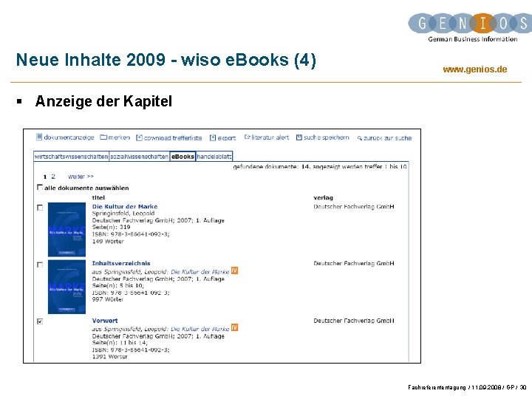Click the export link text
The image size is (532, 399).
(x=226, y=138)
